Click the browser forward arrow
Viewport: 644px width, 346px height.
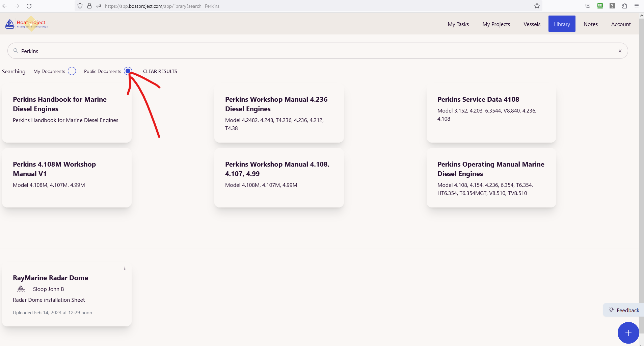pyautogui.click(x=17, y=6)
